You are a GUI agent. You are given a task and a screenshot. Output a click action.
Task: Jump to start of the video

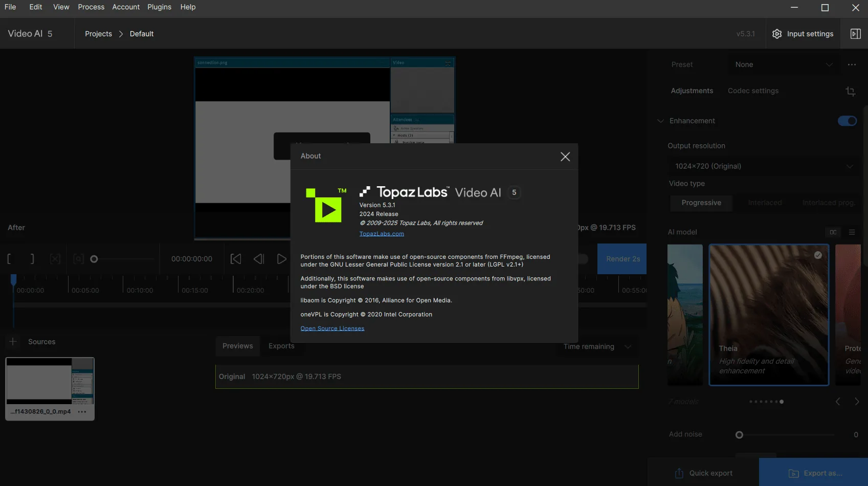coord(236,259)
